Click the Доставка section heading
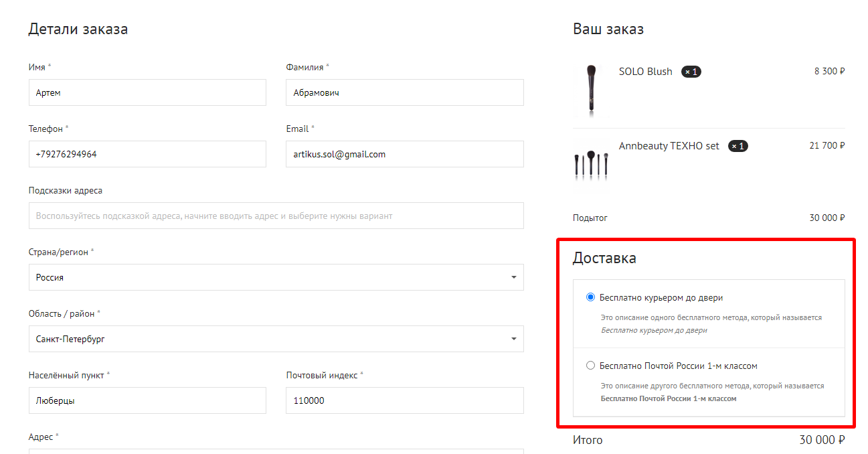 point(604,258)
